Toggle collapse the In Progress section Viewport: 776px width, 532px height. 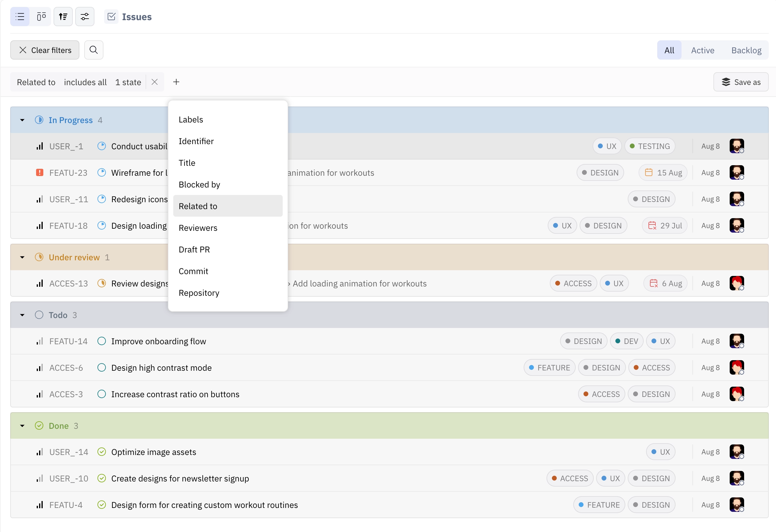pos(22,120)
